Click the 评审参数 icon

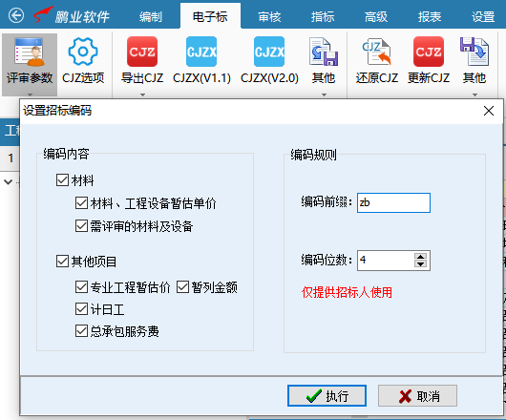[30, 52]
